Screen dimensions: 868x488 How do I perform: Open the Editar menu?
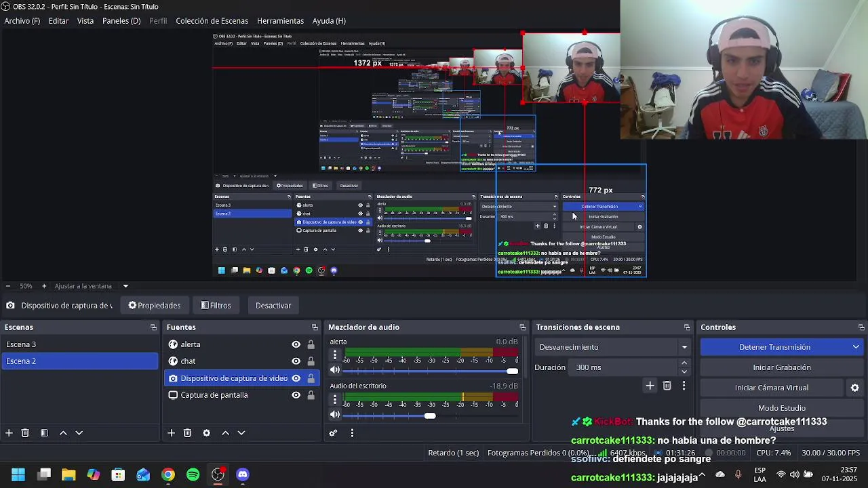point(58,21)
